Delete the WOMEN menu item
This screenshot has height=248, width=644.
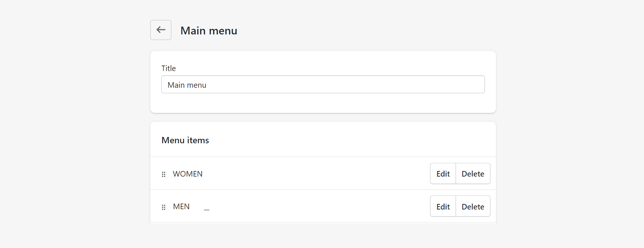pyautogui.click(x=473, y=174)
